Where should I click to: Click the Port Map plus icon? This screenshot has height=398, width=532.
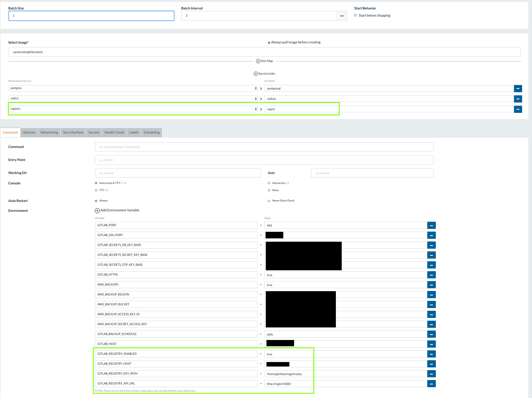click(x=258, y=61)
